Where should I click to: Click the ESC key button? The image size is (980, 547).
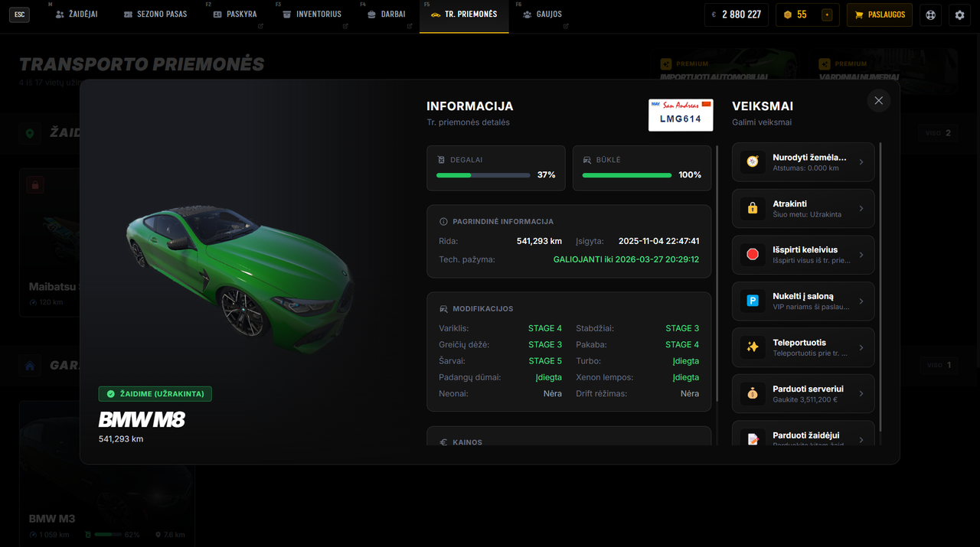tap(19, 15)
